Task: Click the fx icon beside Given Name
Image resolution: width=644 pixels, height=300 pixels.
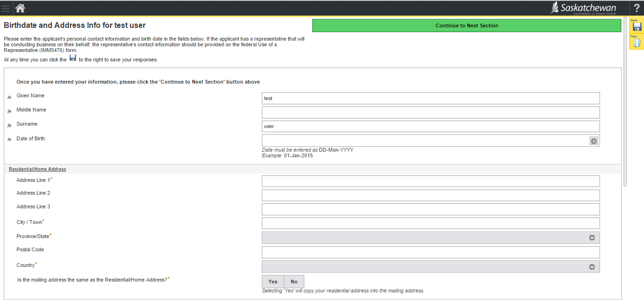Action: point(9,97)
